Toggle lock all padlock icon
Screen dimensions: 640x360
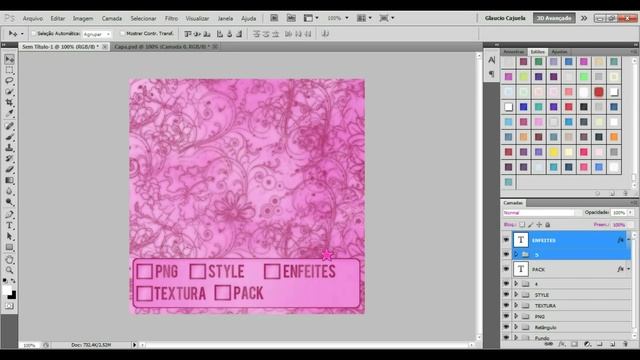[x=548, y=224]
